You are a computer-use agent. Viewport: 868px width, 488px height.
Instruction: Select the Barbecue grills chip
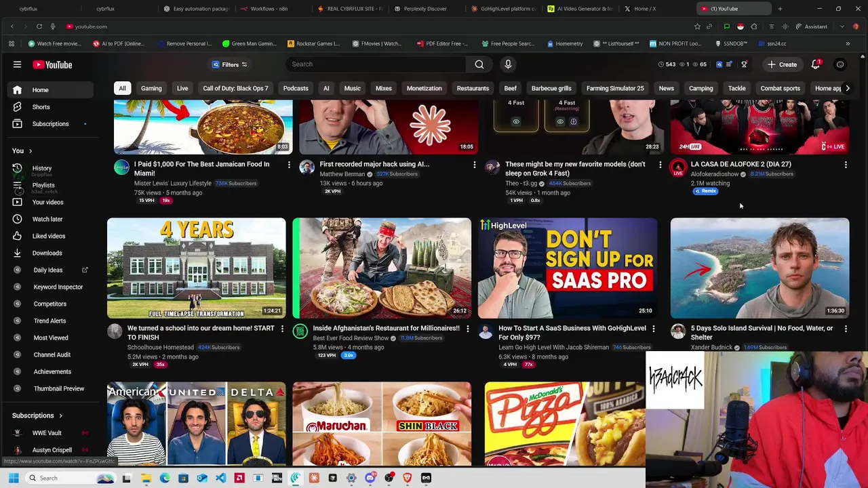(551, 88)
